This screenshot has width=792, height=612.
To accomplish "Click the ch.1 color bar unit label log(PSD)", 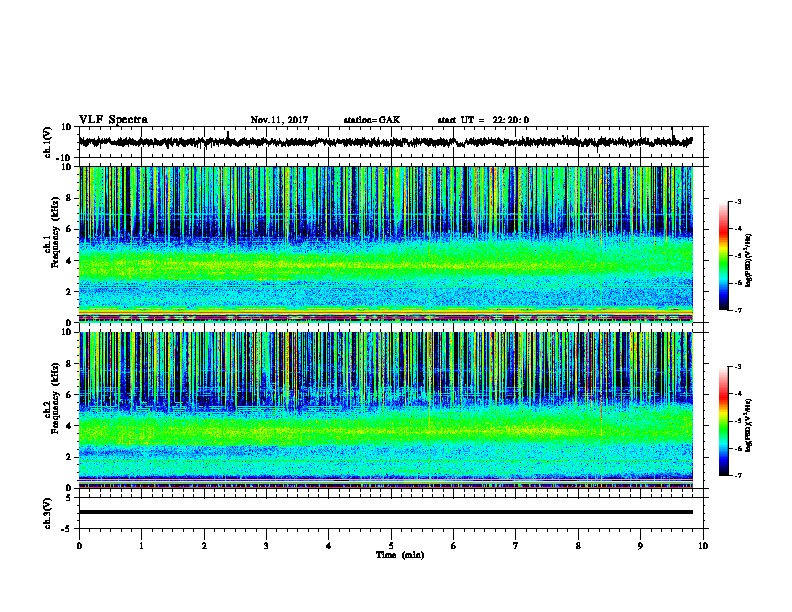I will pos(749,260).
